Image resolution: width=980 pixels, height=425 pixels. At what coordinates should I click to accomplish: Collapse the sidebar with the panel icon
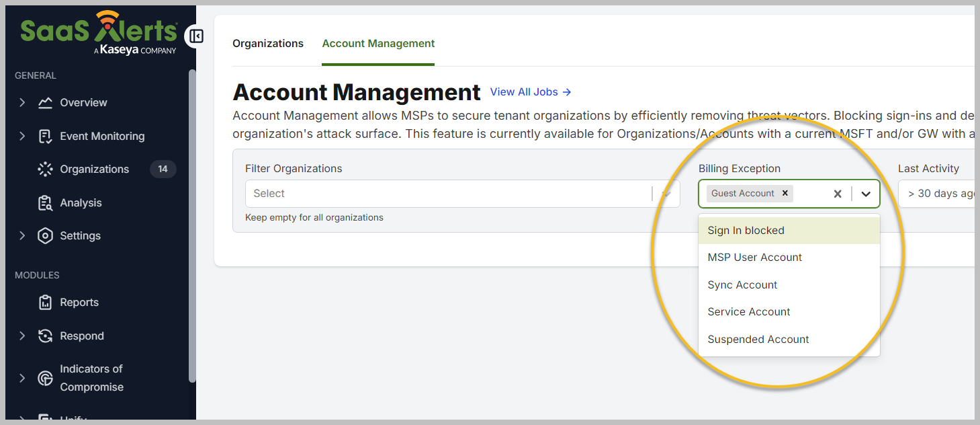pos(196,36)
